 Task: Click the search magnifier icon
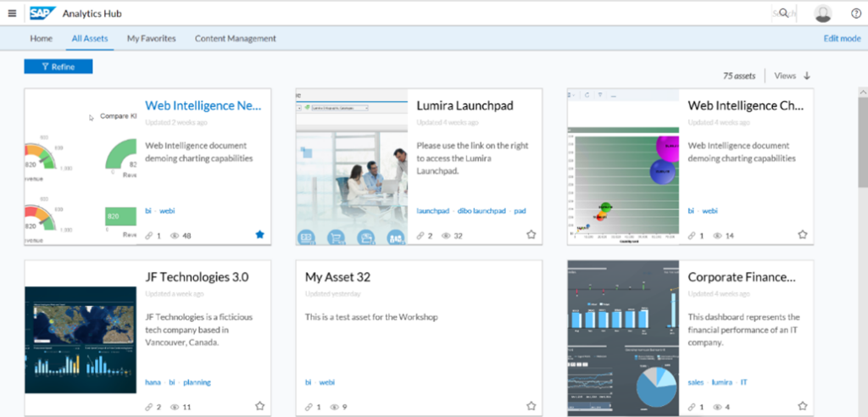tap(784, 13)
